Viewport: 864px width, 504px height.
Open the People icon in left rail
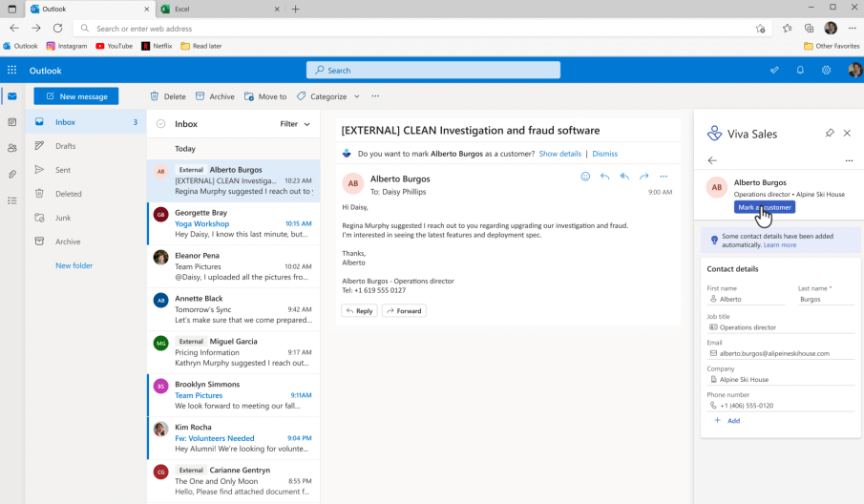pos(11,148)
